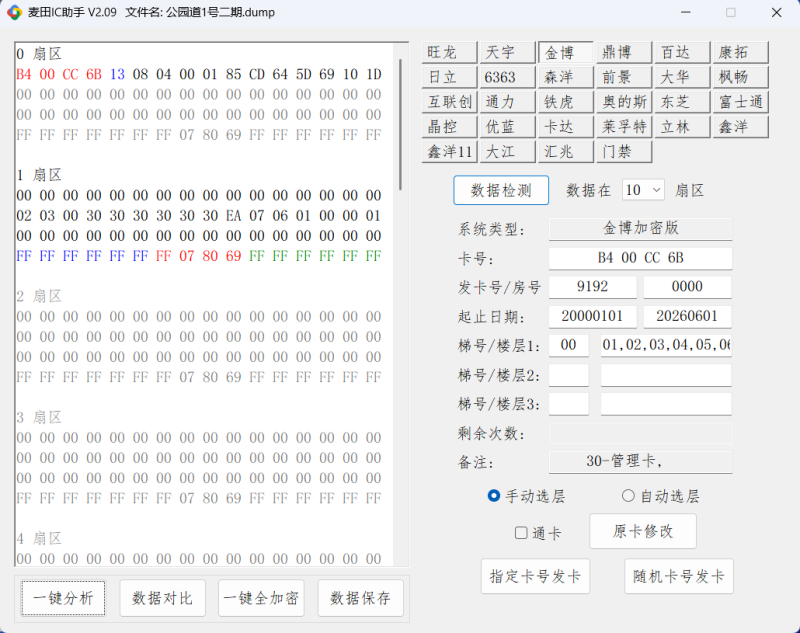The width and height of the screenshot is (800, 633).
Task: Click the 备注 field showing 30-管理卡
Action: coord(640,462)
